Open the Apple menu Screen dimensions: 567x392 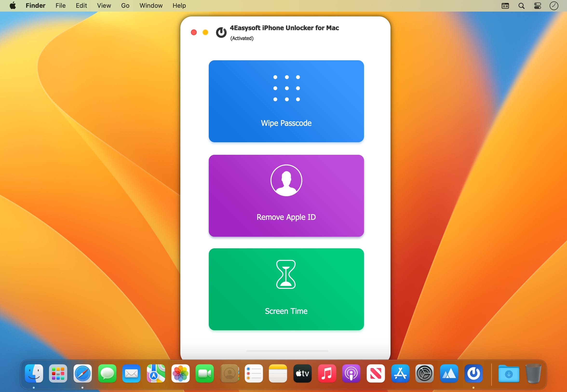[x=13, y=6]
